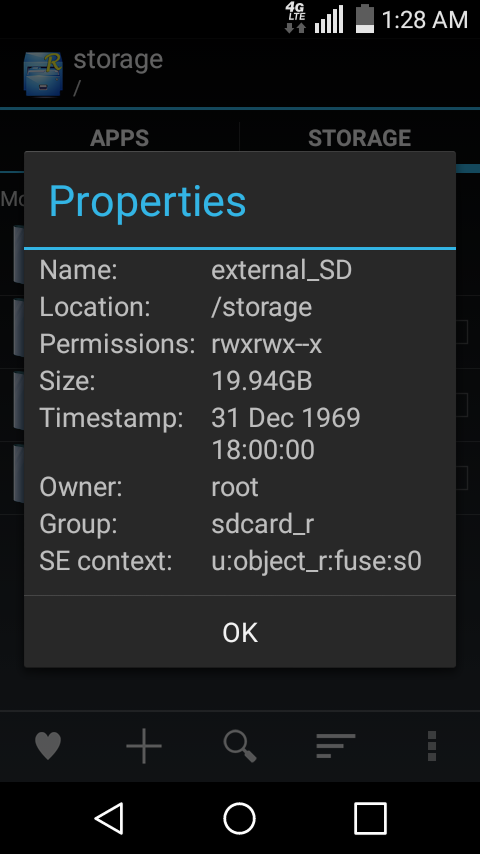The height and width of the screenshot is (854, 480).
Task: Tap the third folder's checkbox on the right
Action: 461,478
